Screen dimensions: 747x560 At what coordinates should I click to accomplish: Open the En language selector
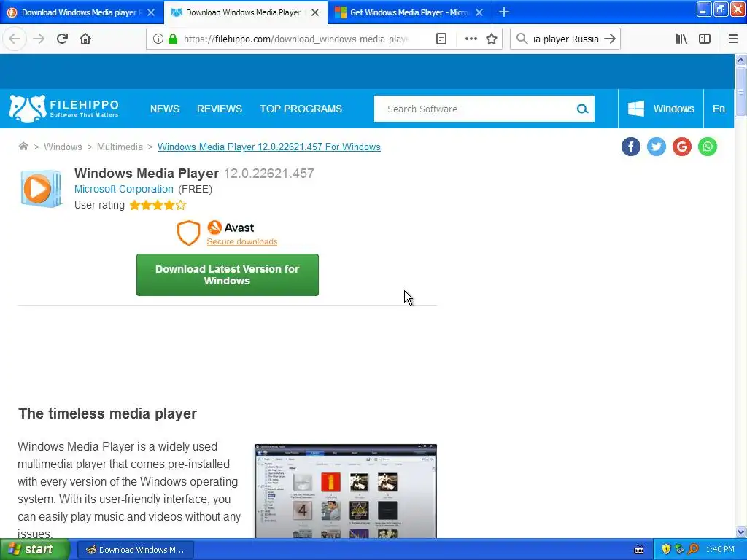click(719, 109)
